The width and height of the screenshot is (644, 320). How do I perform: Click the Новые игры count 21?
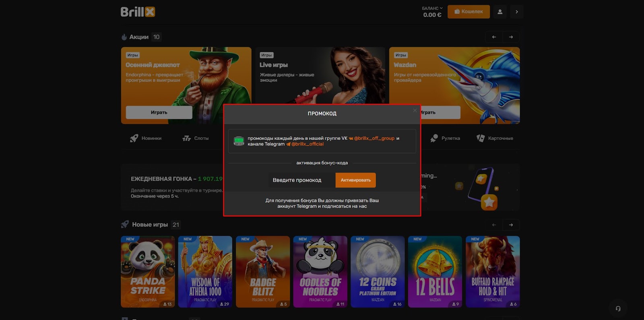point(176,225)
